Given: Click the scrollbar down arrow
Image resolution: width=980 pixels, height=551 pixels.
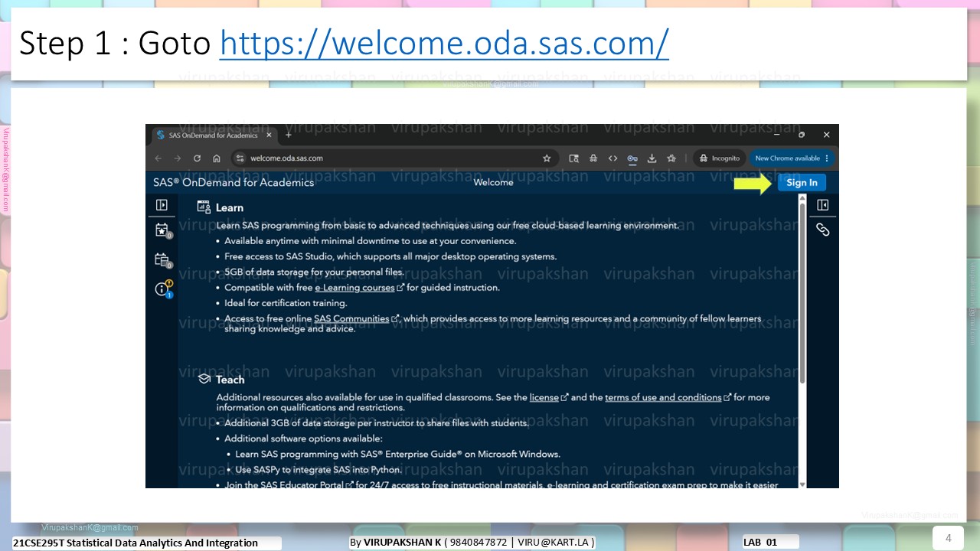Looking at the screenshot, I should 802,484.
